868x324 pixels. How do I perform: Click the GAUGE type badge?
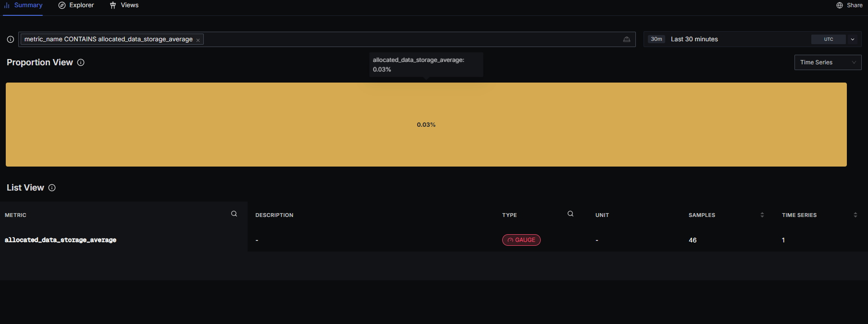point(521,240)
